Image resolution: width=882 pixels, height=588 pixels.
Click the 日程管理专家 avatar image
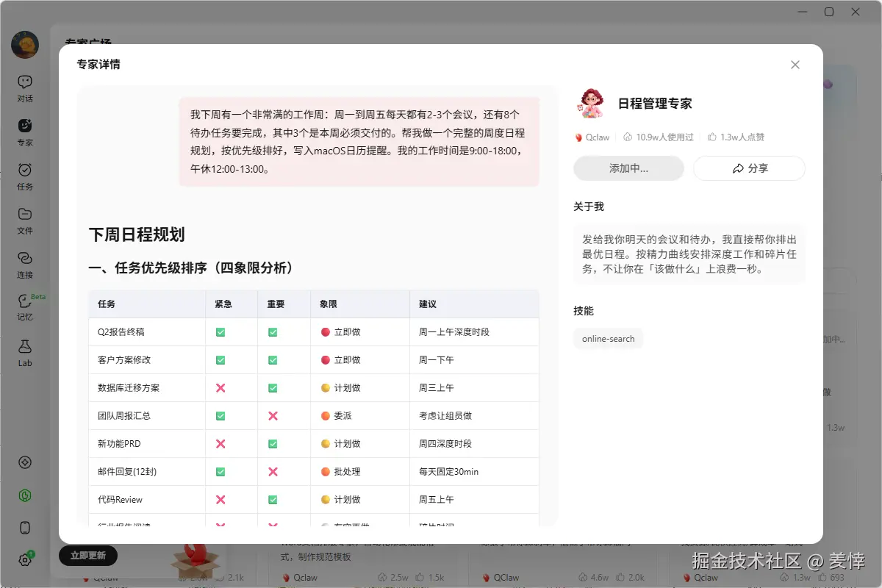click(x=589, y=104)
